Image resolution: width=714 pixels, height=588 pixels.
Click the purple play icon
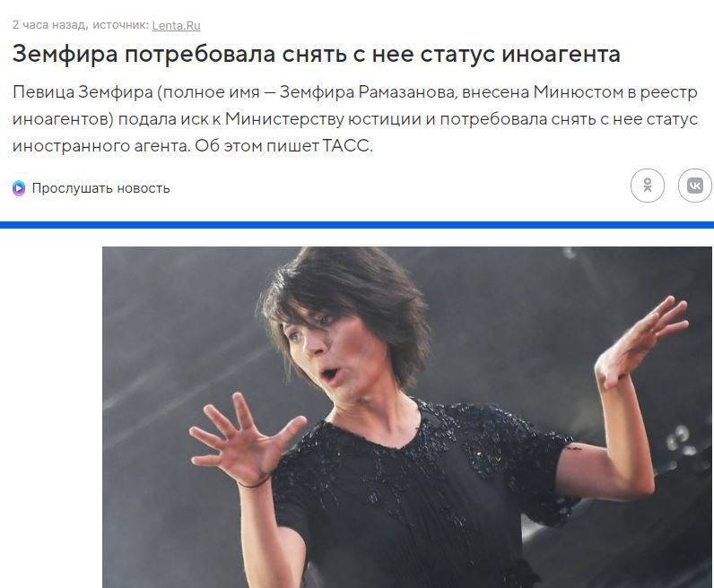(19, 188)
